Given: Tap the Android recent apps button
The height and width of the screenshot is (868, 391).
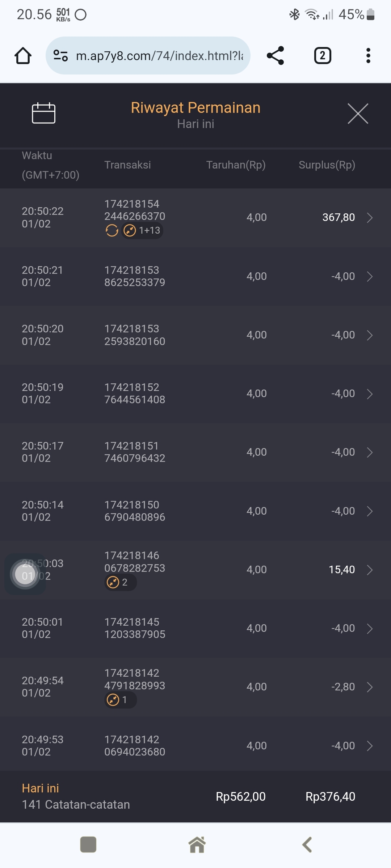Looking at the screenshot, I should tap(88, 844).
